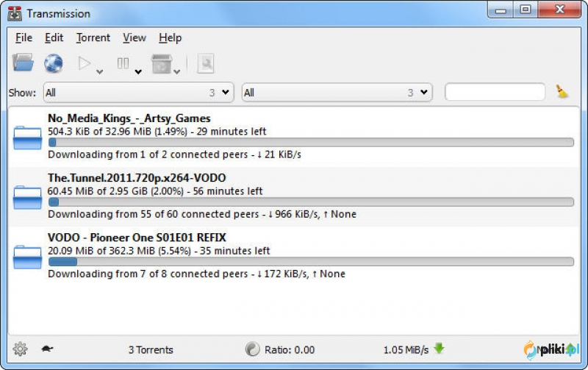588x370 pixels.
Task: Remove torrent with the trash bin icon
Action: tap(162, 63)
